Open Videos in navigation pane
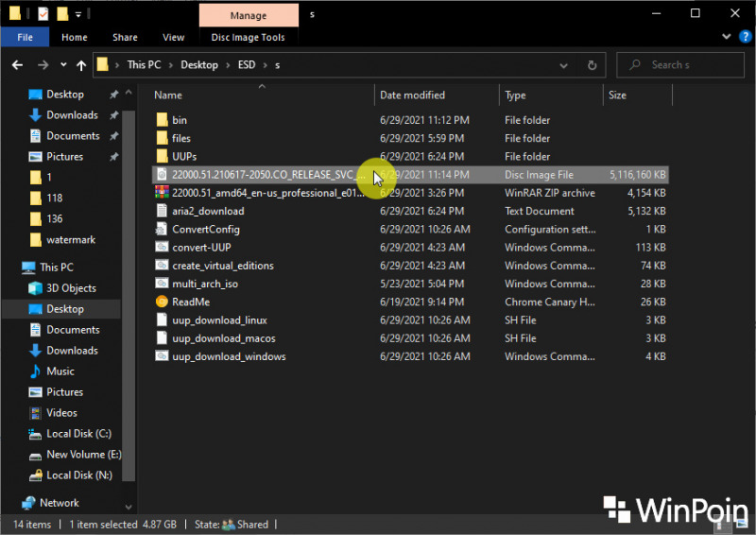Image resolution: width=756 pixels, height=535 pixels. tap(61, 412)
